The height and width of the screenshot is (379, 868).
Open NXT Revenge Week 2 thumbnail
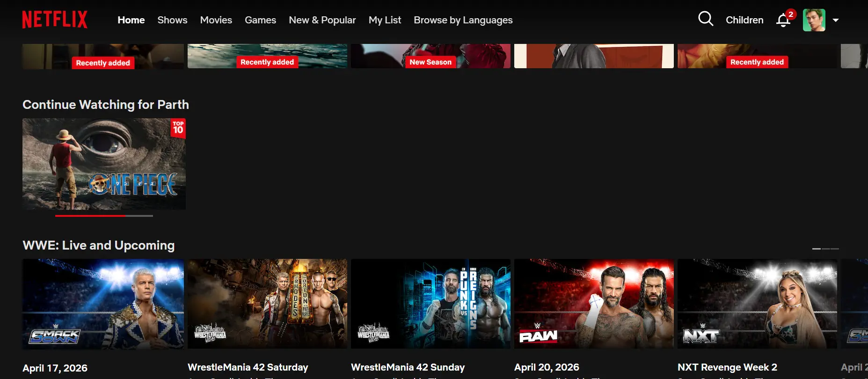point(757,304)
